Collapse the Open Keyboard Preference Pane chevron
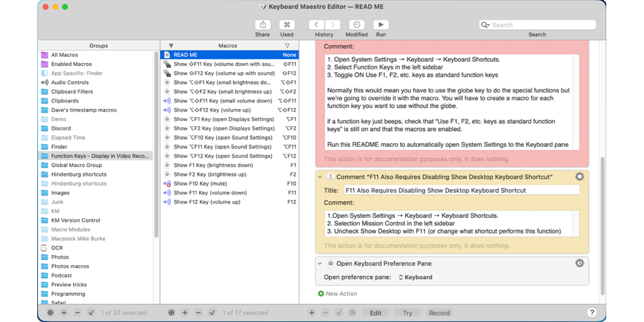 point(320,264)
